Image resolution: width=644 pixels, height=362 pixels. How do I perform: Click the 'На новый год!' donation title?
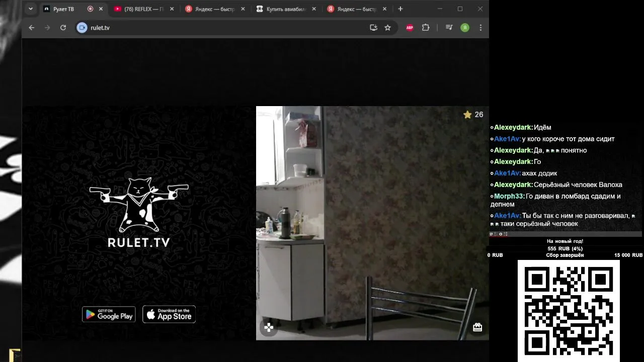point(565,241)
